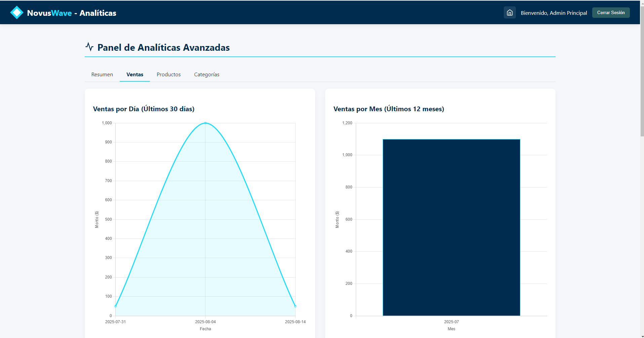Click the peak data point at 2025-08-04
This screenshot has height=338, width=644.
205,123
